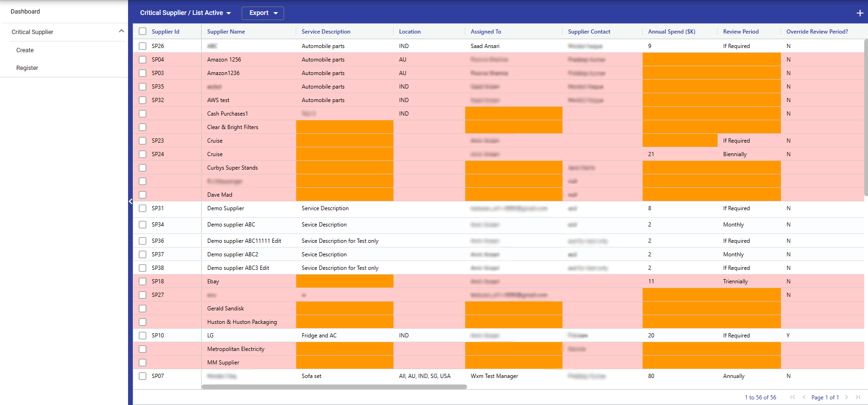This screenshot has width=868, height=405.
Task: Click the horizontal scrollbar below the table
Action: coord(334,387)
